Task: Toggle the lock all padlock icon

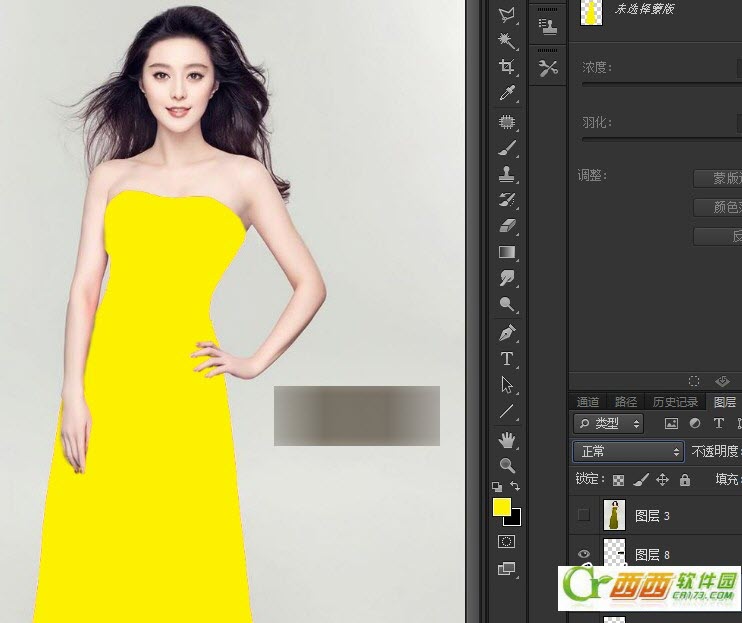Action: 684,480
